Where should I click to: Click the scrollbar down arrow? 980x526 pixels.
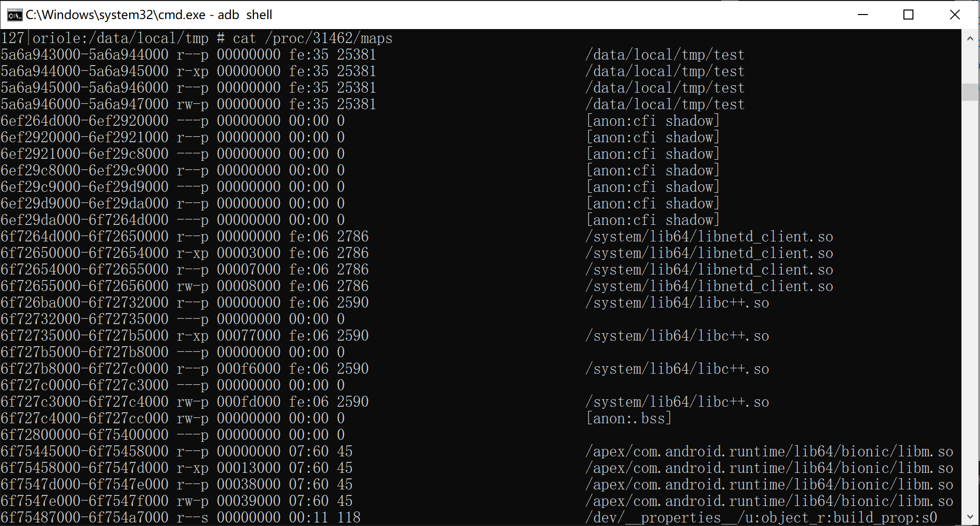pos(970,516)
